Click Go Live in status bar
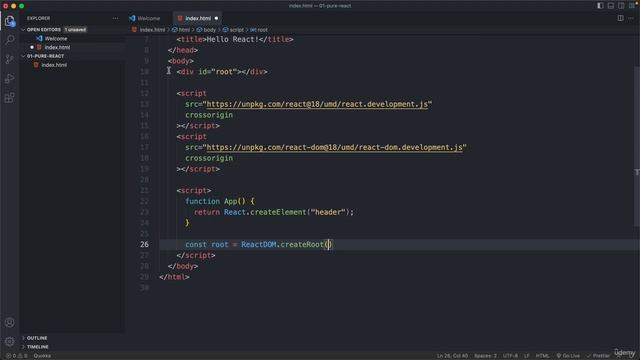The image size is (640, 360). pyautogui.click(x=568, y=356)
